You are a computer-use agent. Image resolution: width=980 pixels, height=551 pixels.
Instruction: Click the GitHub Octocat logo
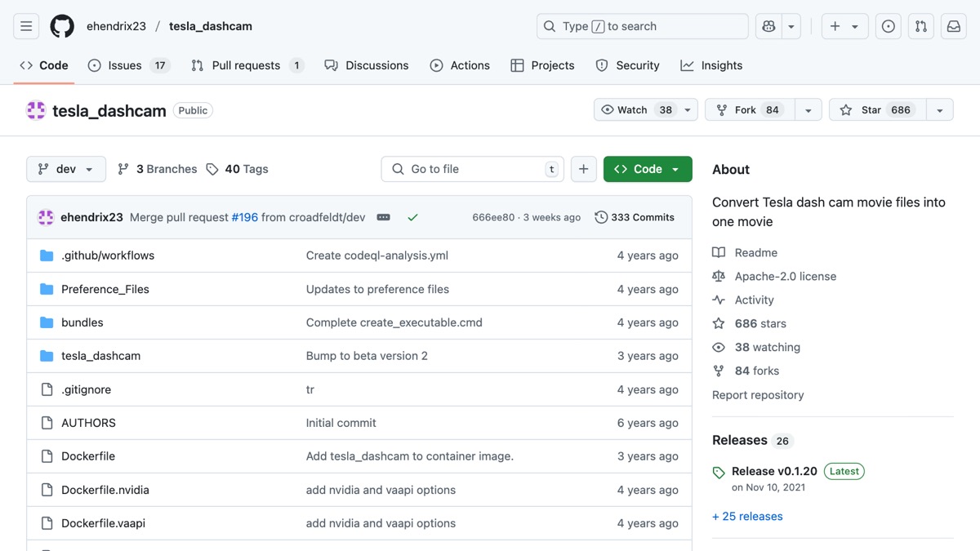pos(62,26)
